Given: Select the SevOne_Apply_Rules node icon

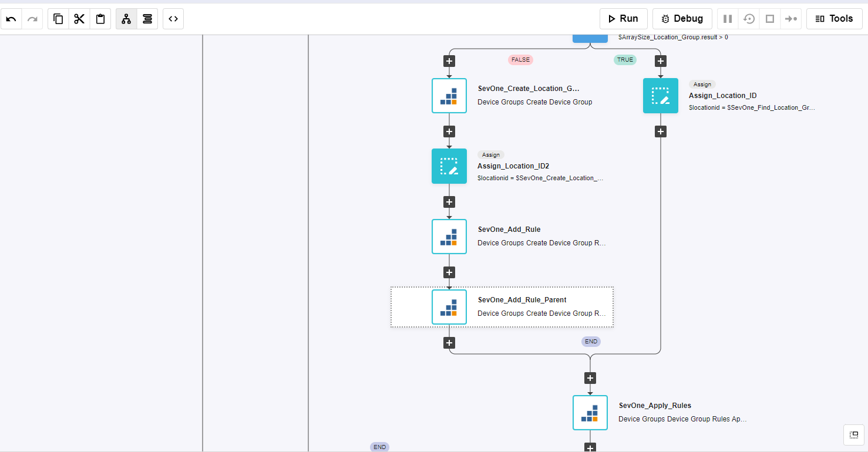Looking at the screenshot, I should 590,413.
